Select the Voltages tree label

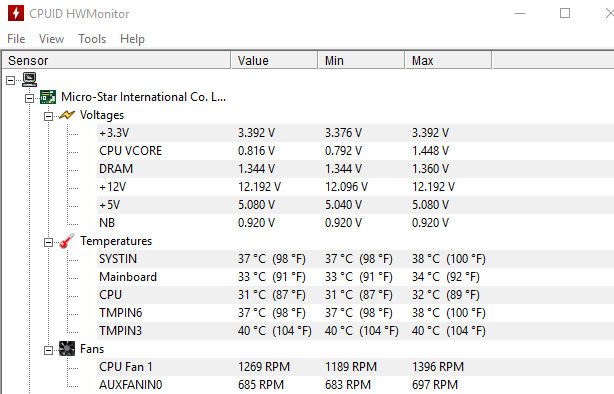point(102,115)
